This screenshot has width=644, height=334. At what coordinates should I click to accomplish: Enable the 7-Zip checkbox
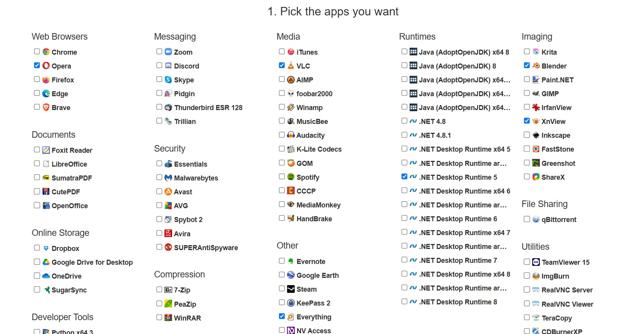159,289
